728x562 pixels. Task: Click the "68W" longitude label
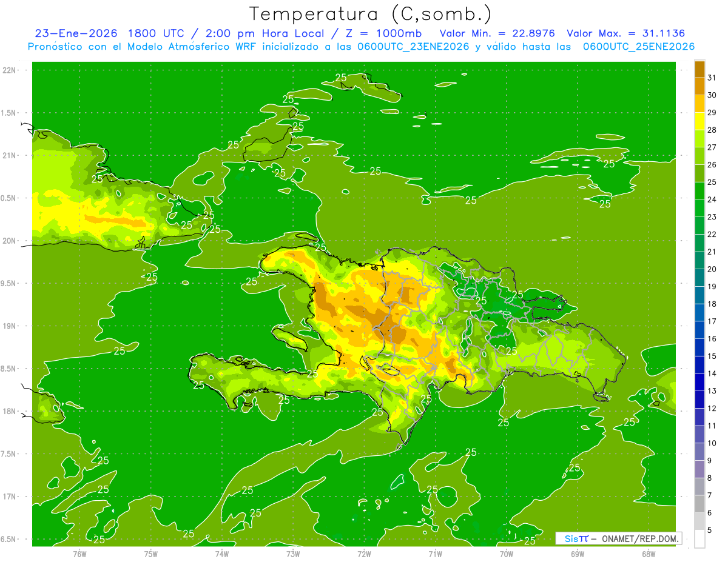(648, 554)
